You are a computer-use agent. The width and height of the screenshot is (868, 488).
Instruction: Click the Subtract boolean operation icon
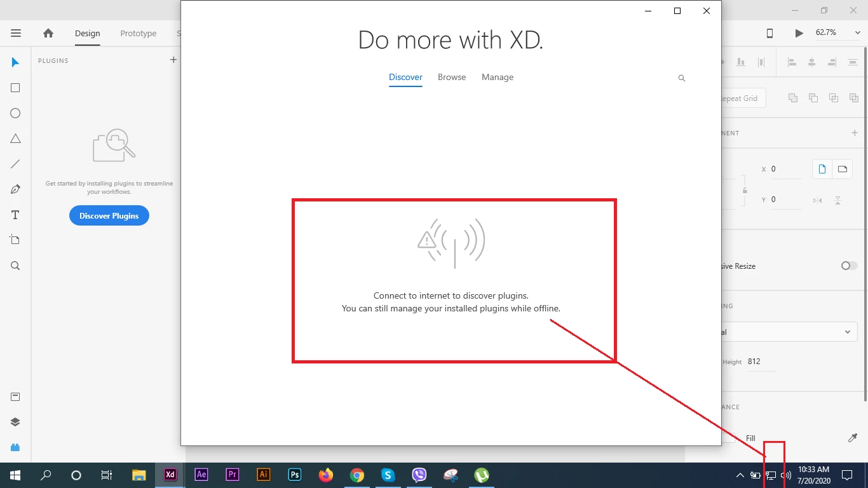point(813,98)
